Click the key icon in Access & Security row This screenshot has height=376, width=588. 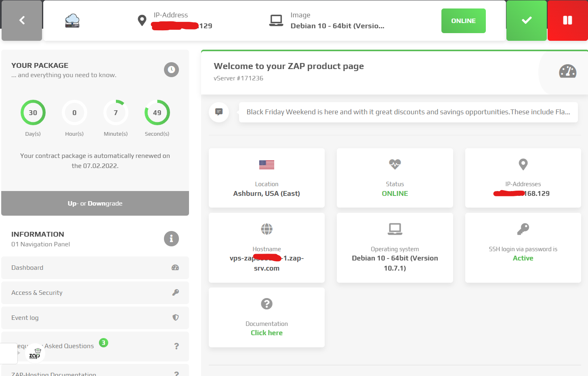tap(175, 292)
